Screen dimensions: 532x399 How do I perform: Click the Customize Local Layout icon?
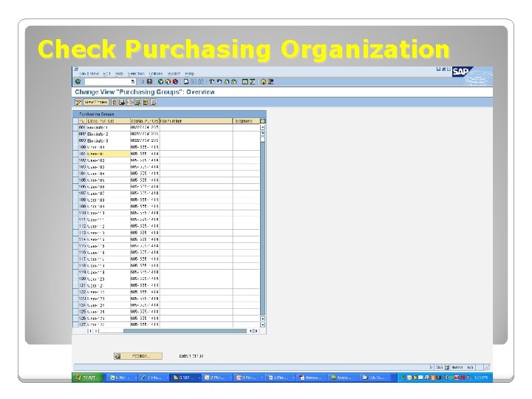click(270, 81)
